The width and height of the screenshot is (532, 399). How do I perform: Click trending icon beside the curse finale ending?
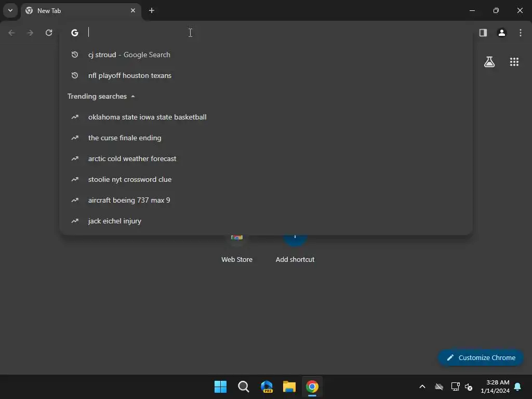pos(75,138)
